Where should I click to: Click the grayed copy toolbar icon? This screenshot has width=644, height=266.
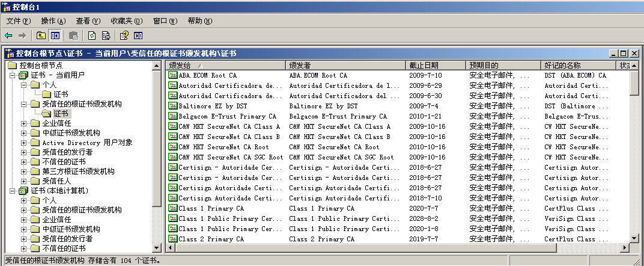73,36
